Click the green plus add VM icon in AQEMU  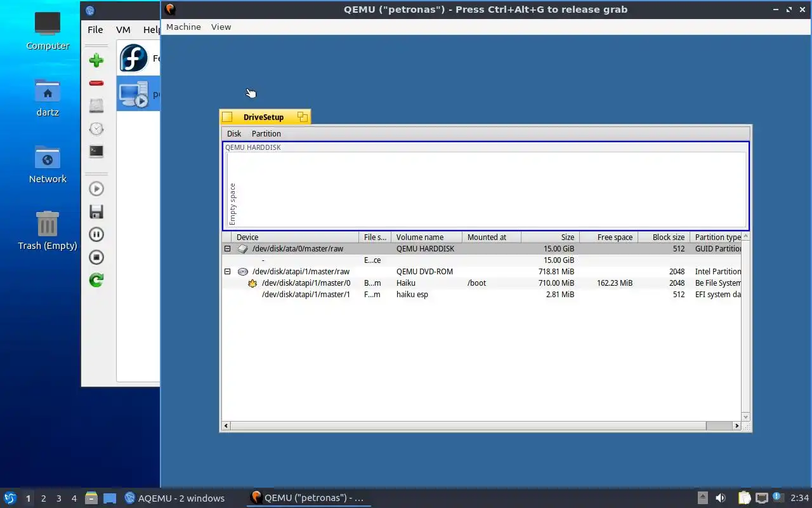(96, 60)
